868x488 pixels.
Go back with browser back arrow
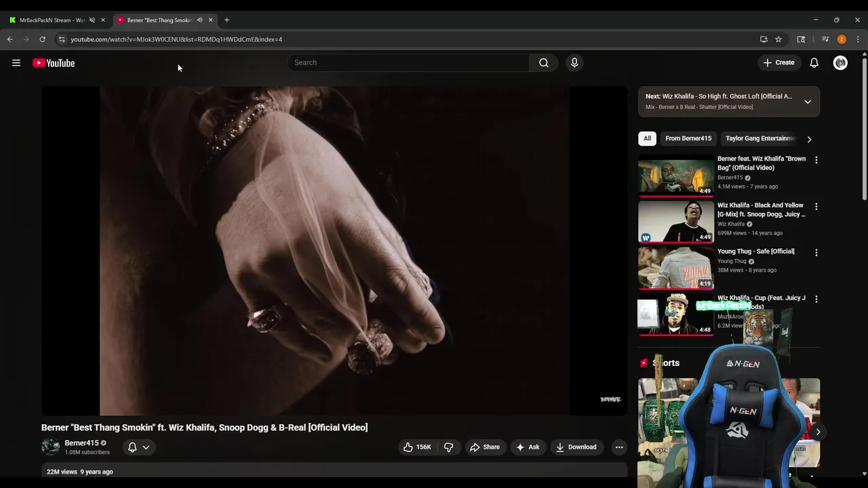[x=10, y=39]
